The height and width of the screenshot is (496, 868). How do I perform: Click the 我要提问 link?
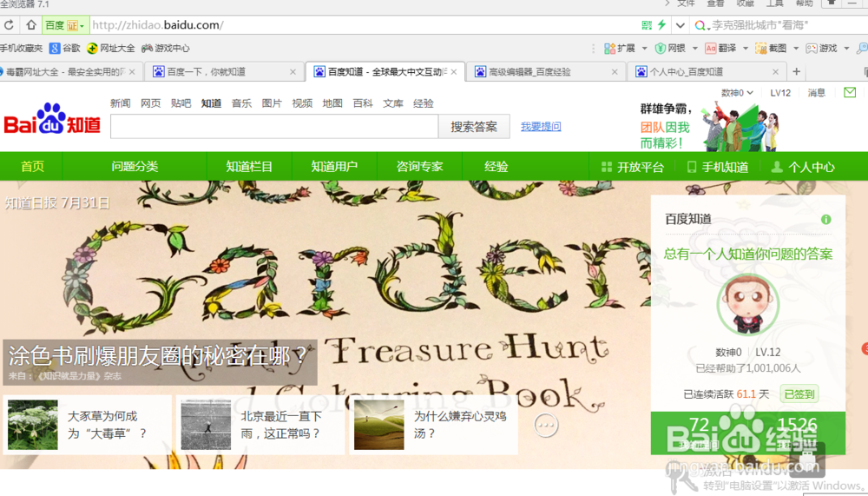541,126
